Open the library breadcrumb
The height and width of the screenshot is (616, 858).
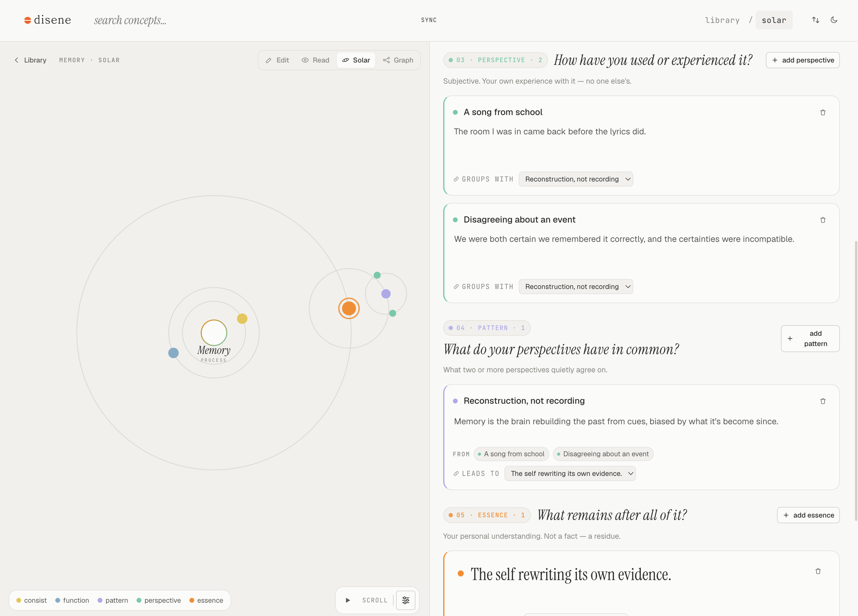722,20
